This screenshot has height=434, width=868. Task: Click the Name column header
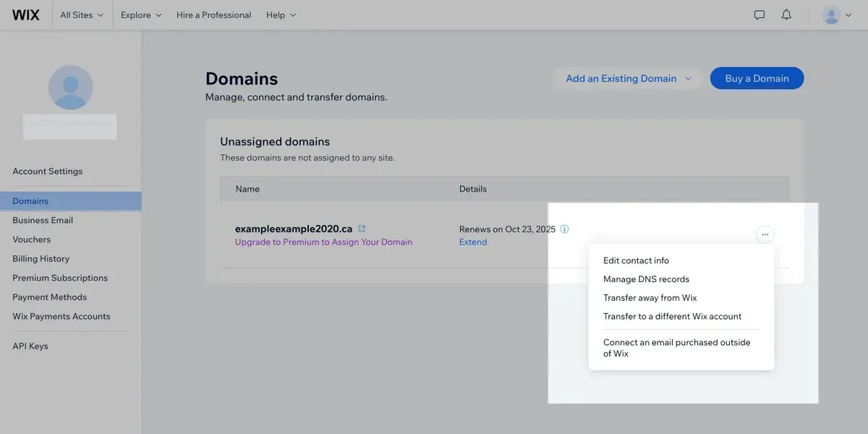[x=247, y=189]
